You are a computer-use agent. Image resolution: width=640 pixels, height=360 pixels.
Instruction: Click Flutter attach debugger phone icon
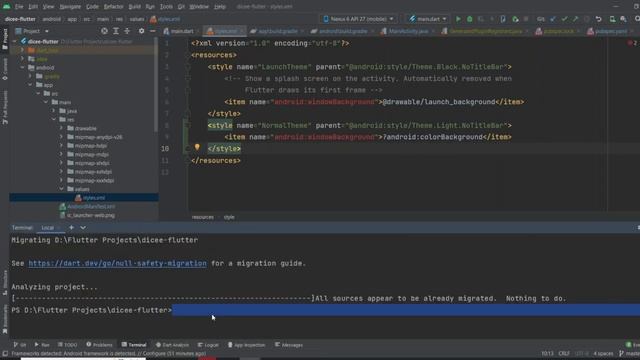coord(503,19)
